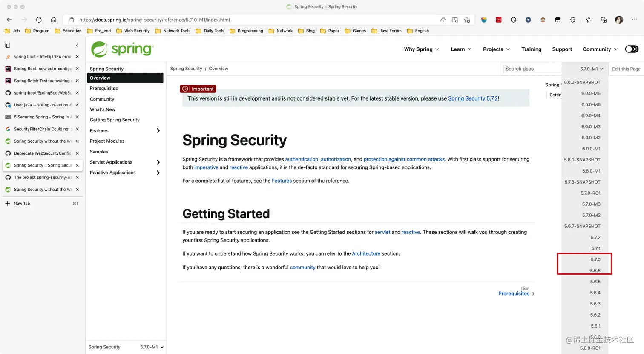Viewport: 644px width, 354px height.
Task: Select the StackOverflow tab about IntelliJ IDEA error
Action: pos(41,56)
